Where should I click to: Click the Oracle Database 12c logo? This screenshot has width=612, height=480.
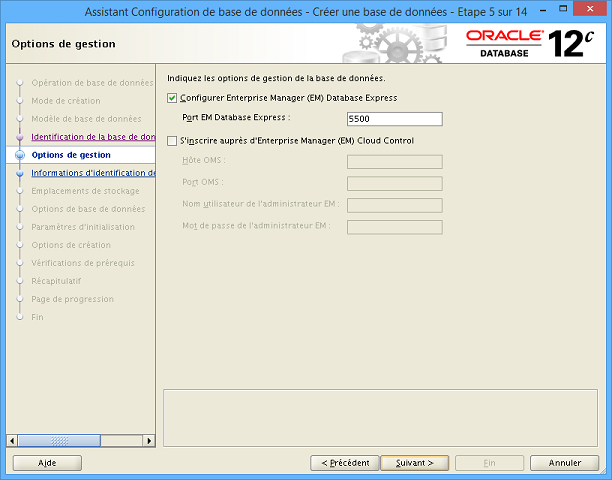(x=530, y=44)
